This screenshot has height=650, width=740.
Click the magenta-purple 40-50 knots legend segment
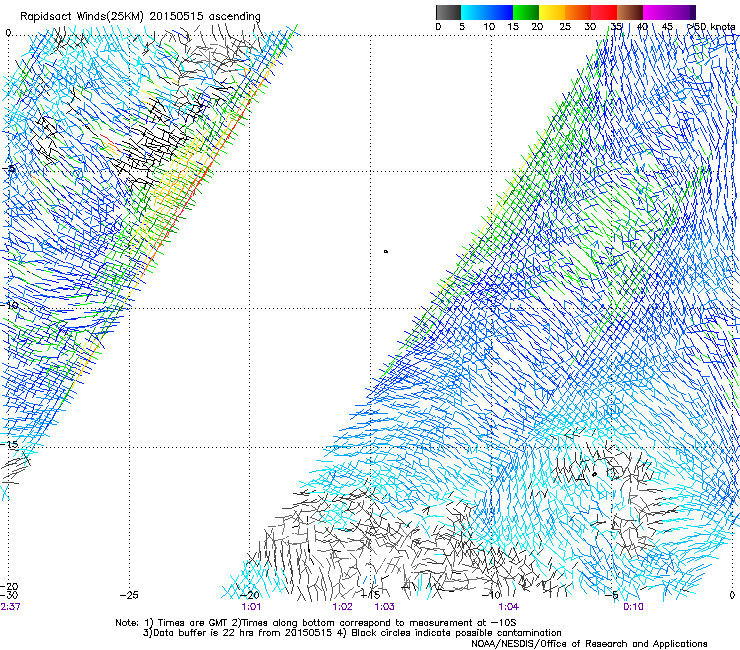pyautogui.click(x=669, y=12)
